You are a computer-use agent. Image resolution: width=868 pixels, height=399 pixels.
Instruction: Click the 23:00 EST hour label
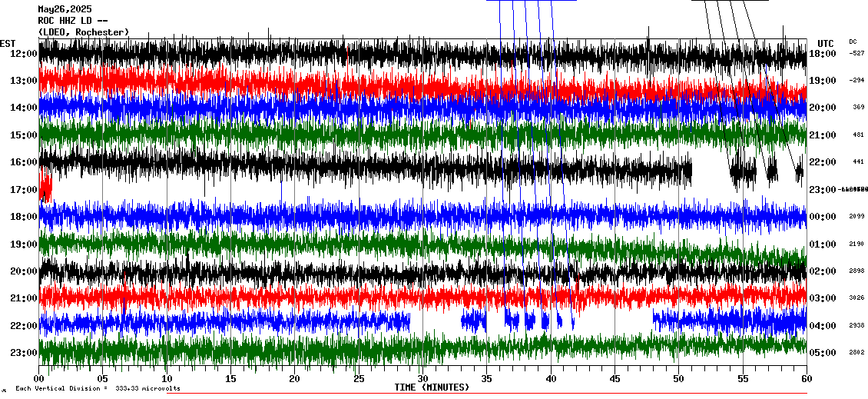click(x=23, y=353)
